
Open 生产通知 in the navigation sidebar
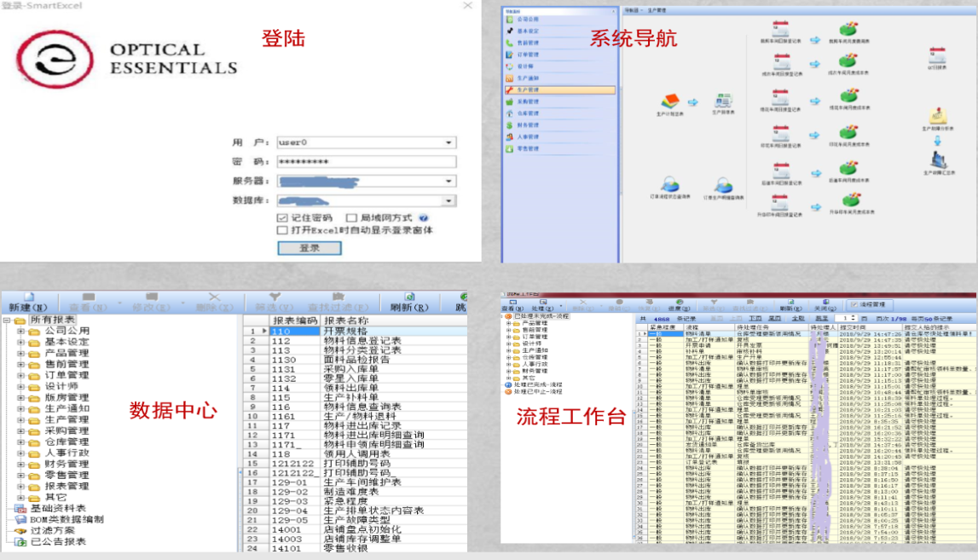527,78
